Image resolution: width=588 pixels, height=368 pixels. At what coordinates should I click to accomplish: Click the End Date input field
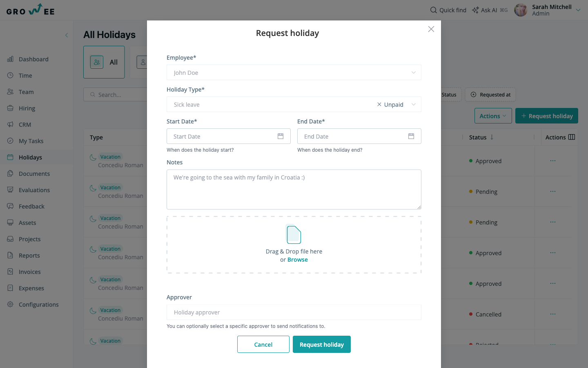[x=359, y=137]
